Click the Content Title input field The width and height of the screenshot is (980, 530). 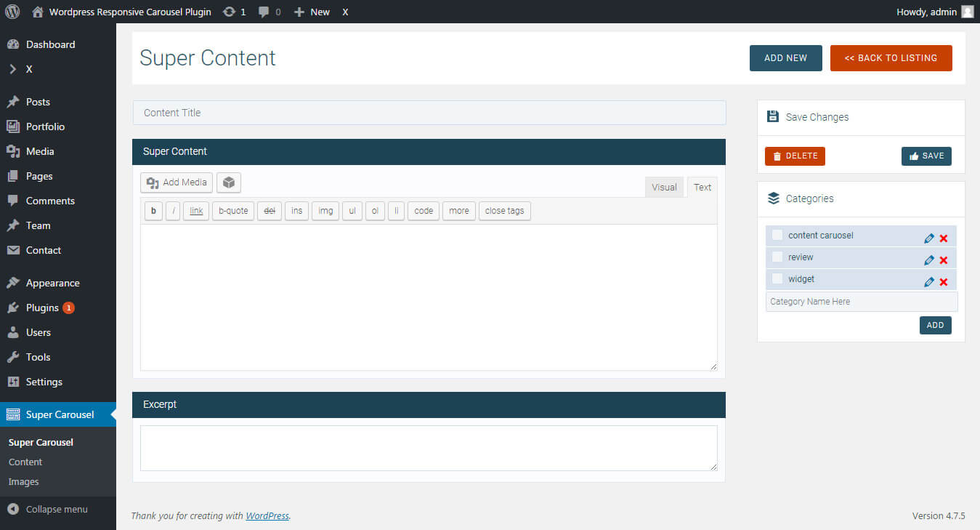tap(429, 113)
